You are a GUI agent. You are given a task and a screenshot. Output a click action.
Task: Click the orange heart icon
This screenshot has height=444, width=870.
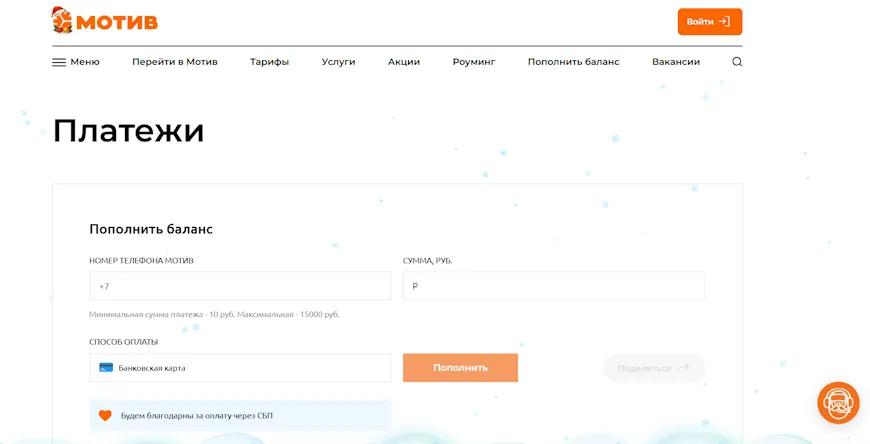(105, 415)
